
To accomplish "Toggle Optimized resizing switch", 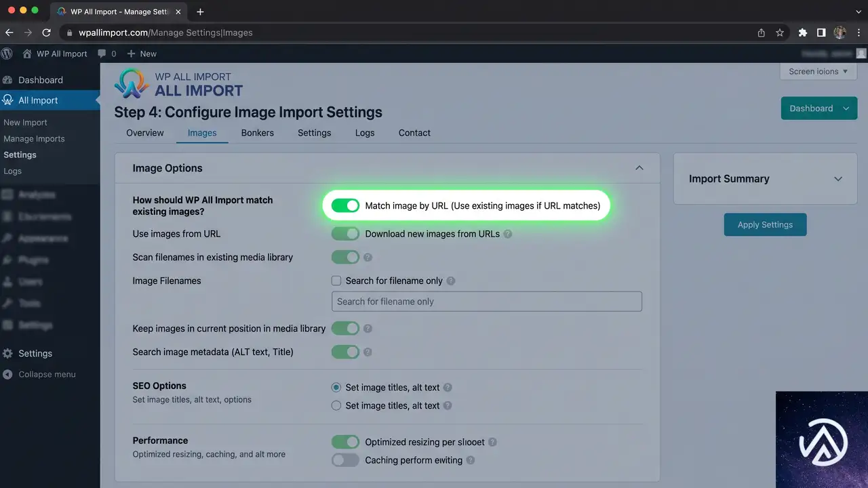I will click(x=345, y=442).
